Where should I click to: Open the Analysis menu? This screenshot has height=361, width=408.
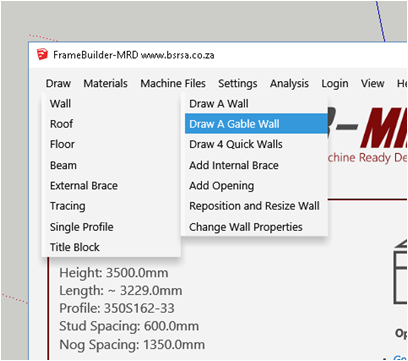coord(289,83)
